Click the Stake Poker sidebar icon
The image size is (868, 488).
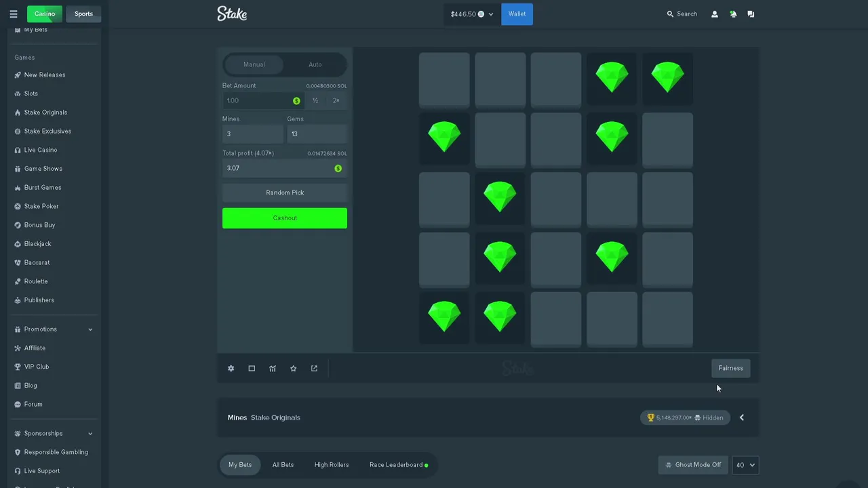pyautogui.click(x=18, y=206)
